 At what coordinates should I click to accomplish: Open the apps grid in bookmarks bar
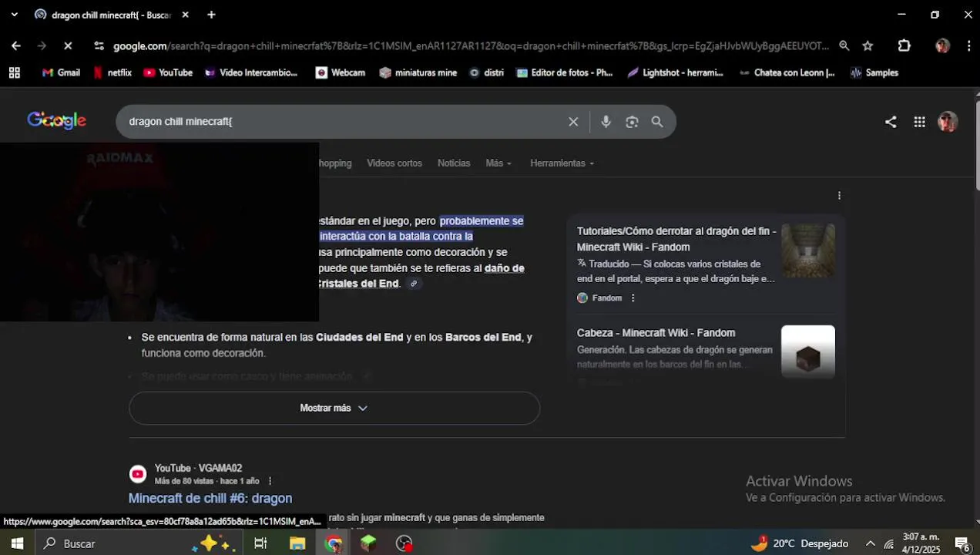point(14,72)
